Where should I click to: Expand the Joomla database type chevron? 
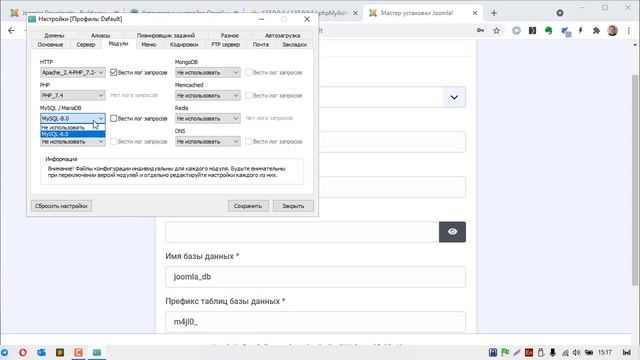pyautogui.click(x=454, y=97)
